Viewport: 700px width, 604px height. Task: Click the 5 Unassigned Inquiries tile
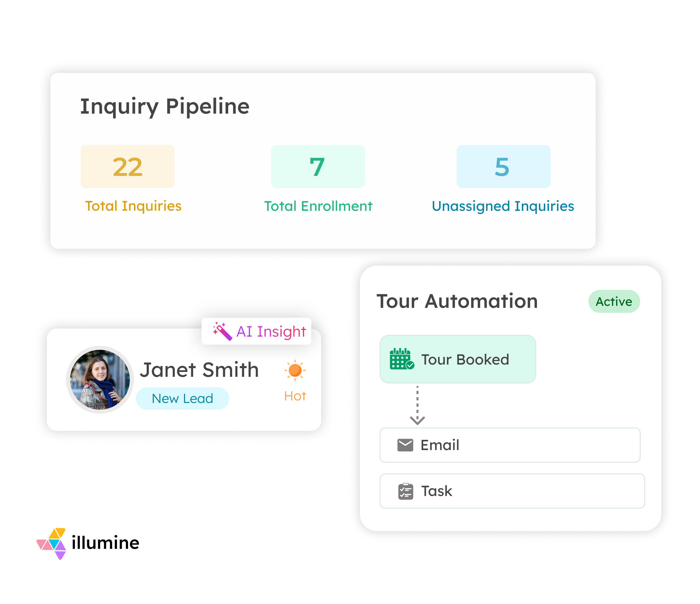[503, 167]
